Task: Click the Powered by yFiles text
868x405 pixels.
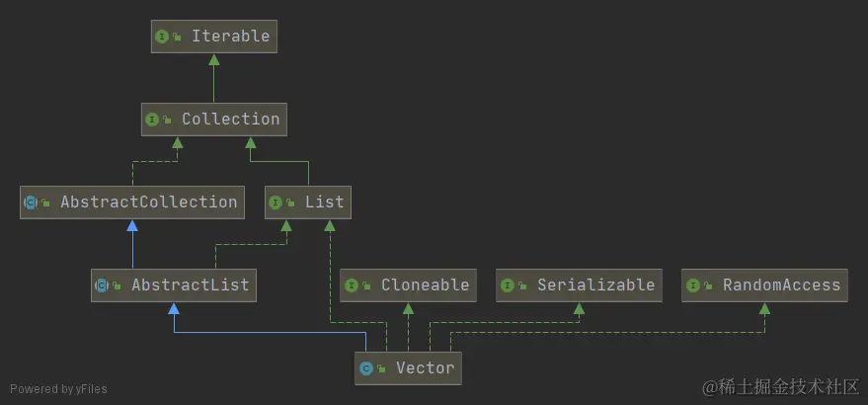Action: point(58,389)
